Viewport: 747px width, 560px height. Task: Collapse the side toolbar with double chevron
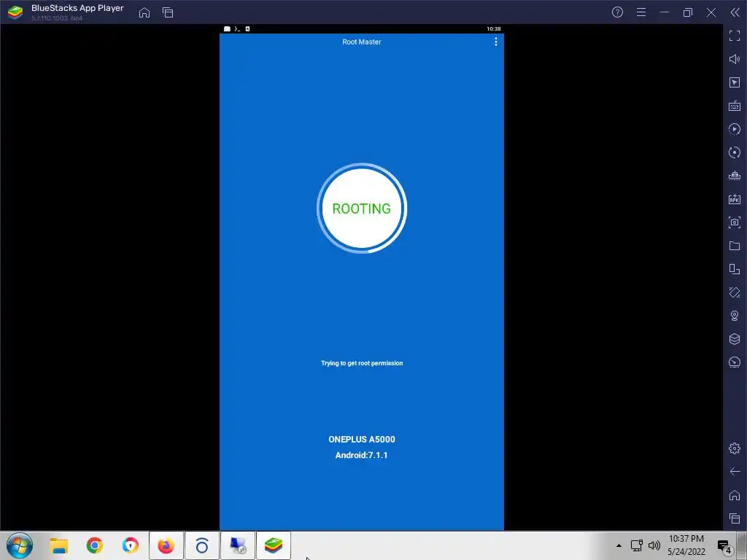tap(735, 12)
